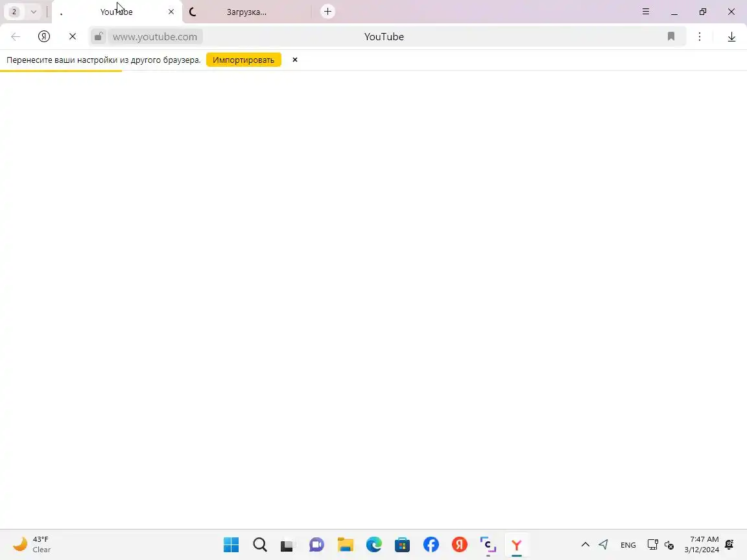Click the www.youtube.com address field
This screenshot has width=747, height=560.
[x=155, y=37]
